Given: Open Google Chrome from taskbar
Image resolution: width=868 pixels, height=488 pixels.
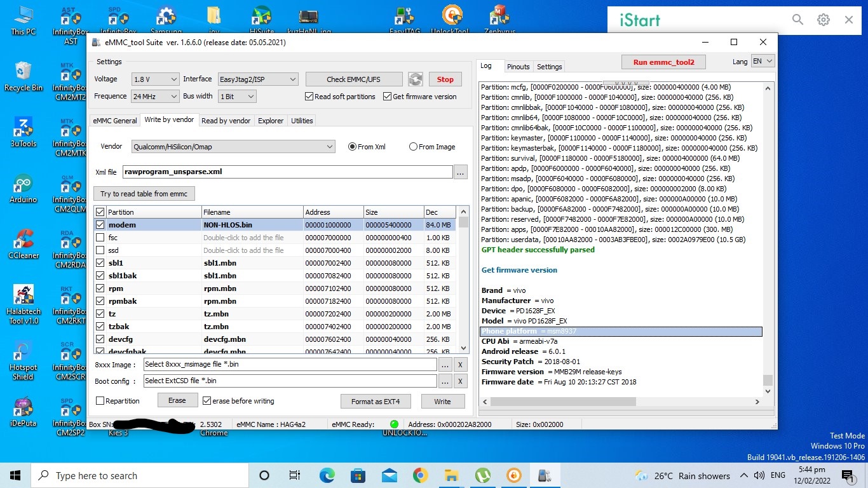Looking at the screenshot, I should point(420,475).
